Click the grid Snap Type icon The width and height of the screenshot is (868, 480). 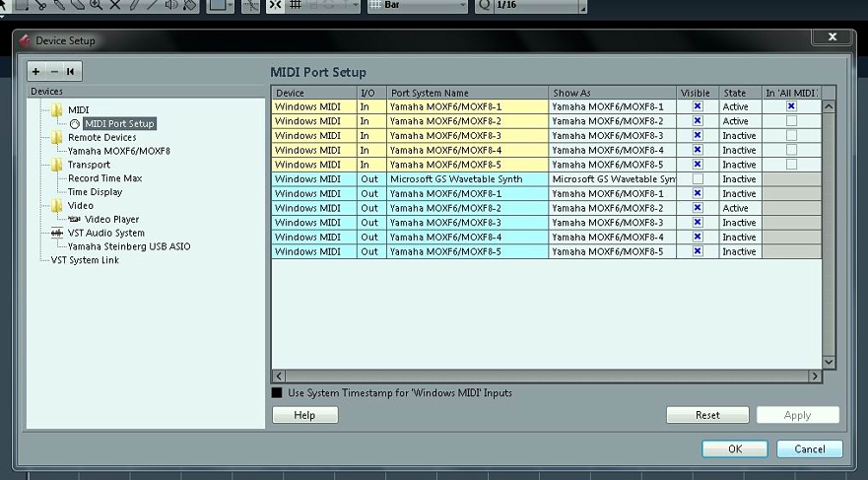[x=296, y=5]
